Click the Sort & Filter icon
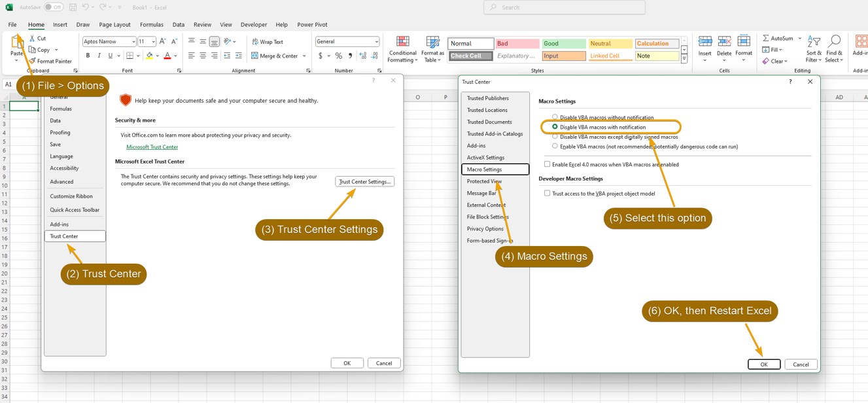This screenshot has height=403, width=868. click(814, 49)
